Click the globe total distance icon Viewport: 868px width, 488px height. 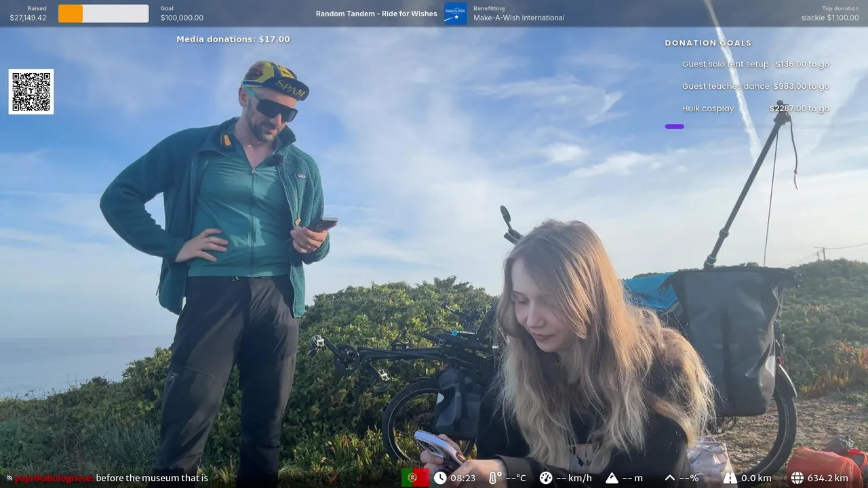pos(797,478)
